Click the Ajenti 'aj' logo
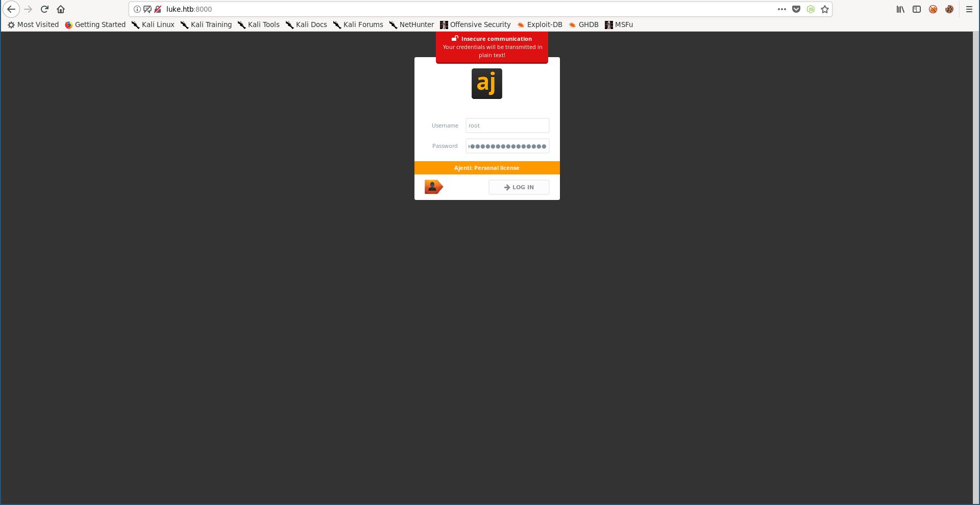 pyautogui.click(x=486, y=84)
